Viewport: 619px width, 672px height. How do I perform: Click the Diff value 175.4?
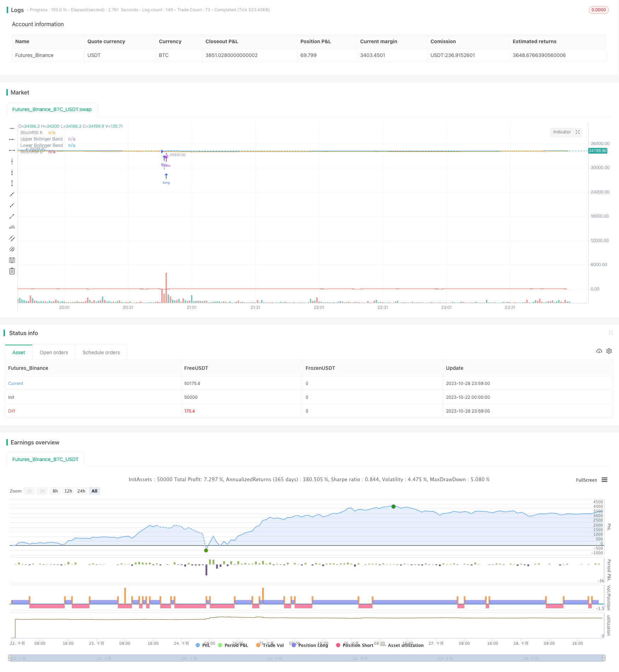pos(190,411)
